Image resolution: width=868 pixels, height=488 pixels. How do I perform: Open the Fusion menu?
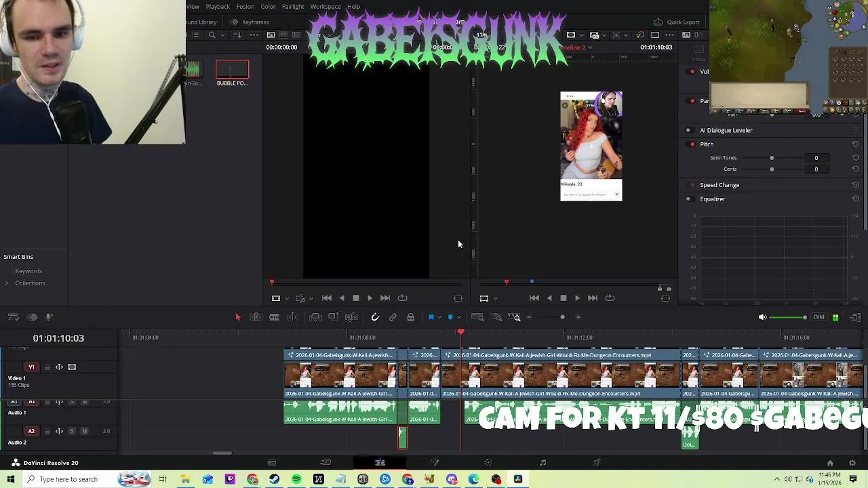(245, 7)
